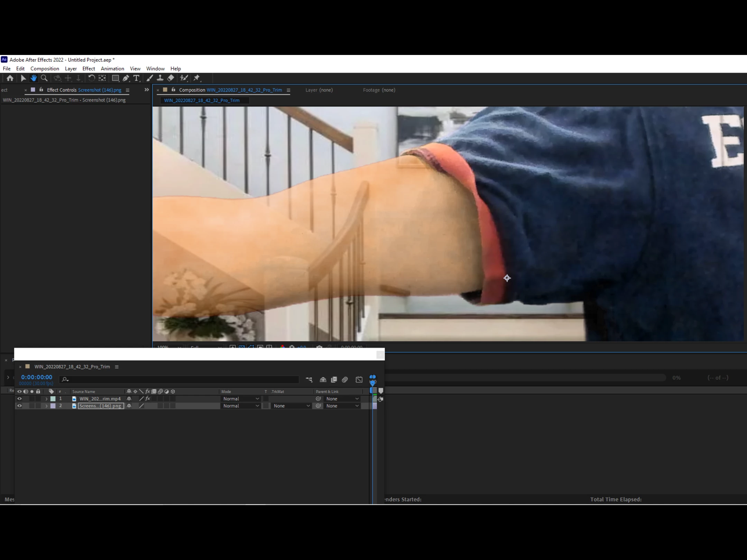This screenshot has height=560, width=747.
Task: Open the Animation menu
Action: pyautogui.click(x=112, y=68)
